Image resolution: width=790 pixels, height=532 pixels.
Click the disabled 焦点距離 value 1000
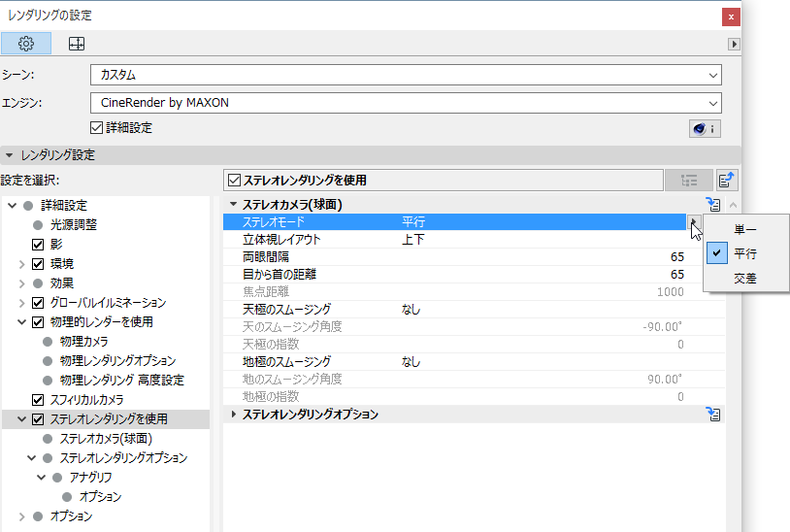point(670,292)
